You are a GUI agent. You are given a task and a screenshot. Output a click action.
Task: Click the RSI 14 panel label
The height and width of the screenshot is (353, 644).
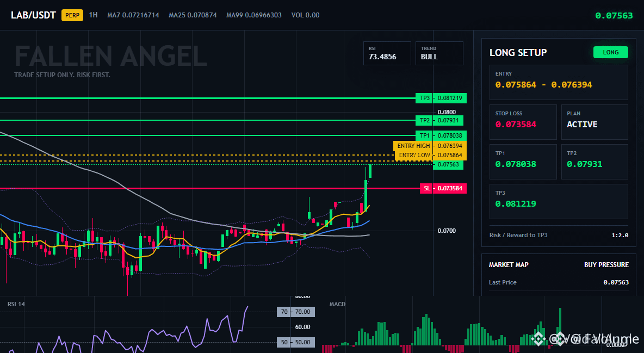click(16, 304)
